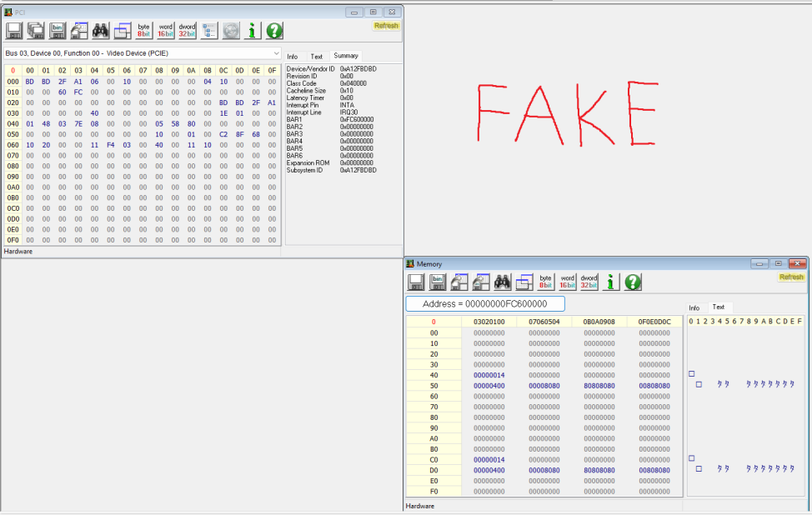
Task: Click the overlapping tables icon in PCI window
Action: click(x=123, y=31)
